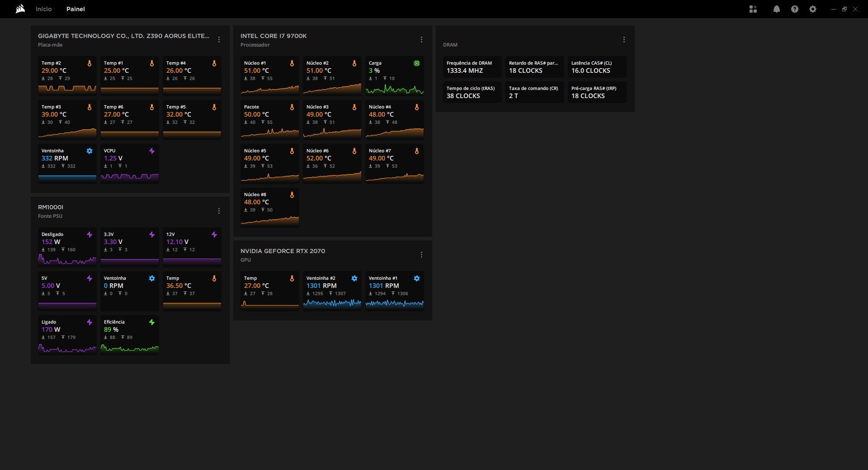Click the lightning icon on Desligado tile
The height and width of the screenshot is (470, 868).
[90, 235]
